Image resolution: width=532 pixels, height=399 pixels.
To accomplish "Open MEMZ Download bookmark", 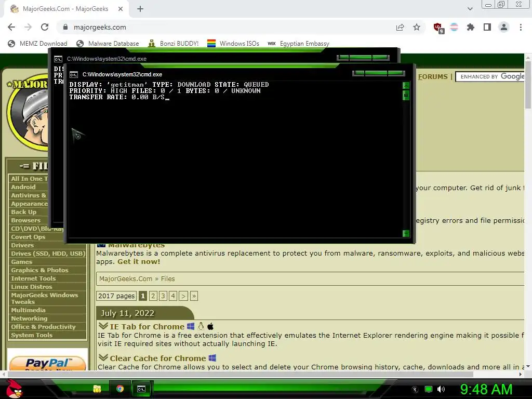I will [x=37, y=44].
